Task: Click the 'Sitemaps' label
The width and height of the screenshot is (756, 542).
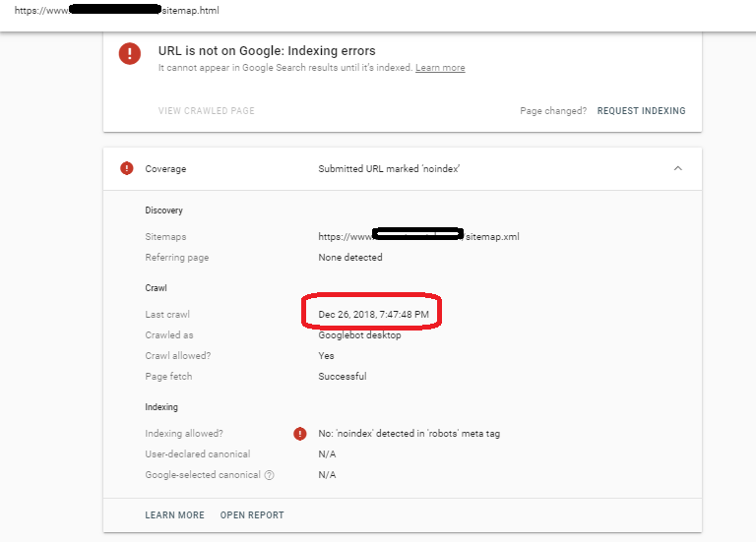Action: click(x=165, y=236)
